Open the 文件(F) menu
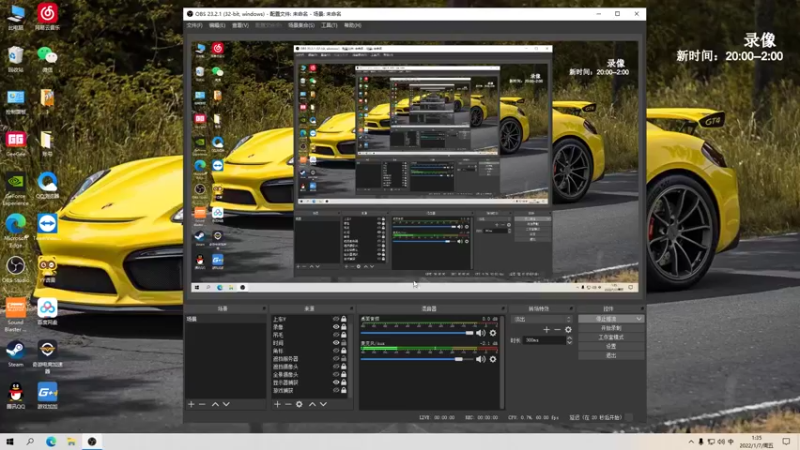 click(195, 24)
